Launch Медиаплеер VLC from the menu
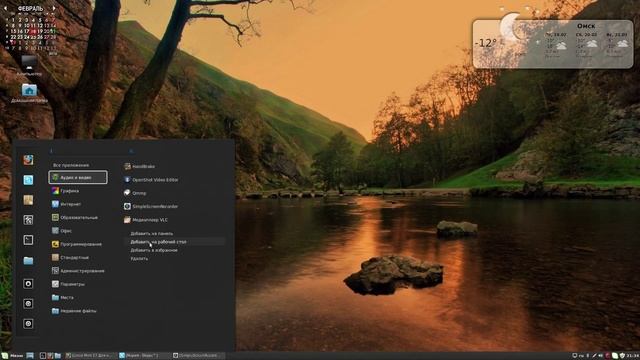Screen dimensions: 640x360 pyautogui.click(x=146, y=220)
